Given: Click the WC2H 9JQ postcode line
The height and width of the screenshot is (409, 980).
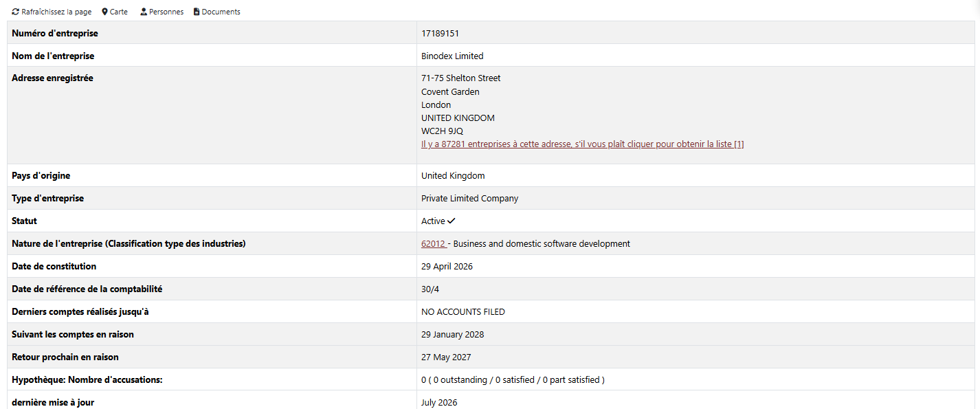Looking at the screenshot, I should click(442, 131).
